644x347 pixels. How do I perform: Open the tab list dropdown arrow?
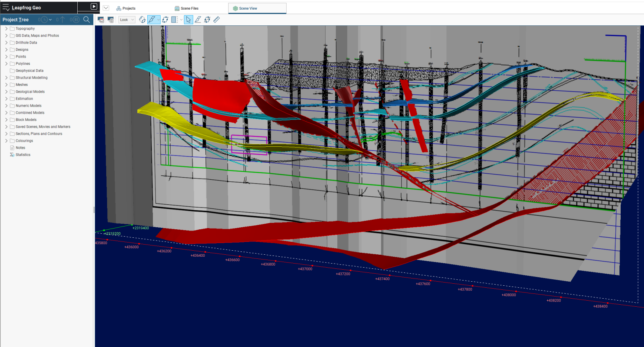[106, 8]
